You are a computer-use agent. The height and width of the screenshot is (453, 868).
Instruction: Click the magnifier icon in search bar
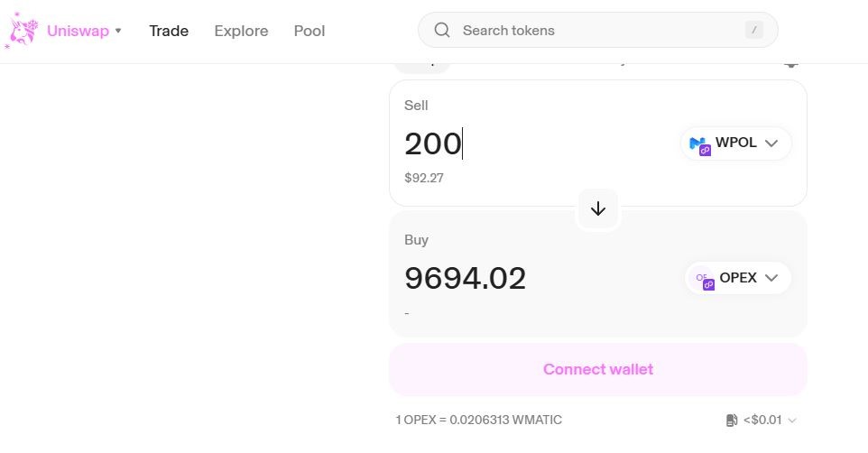point(442,30)
